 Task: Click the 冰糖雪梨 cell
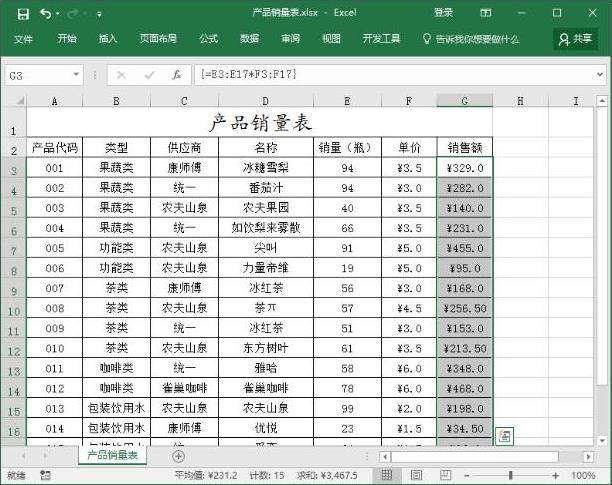[x=266, y=168]
